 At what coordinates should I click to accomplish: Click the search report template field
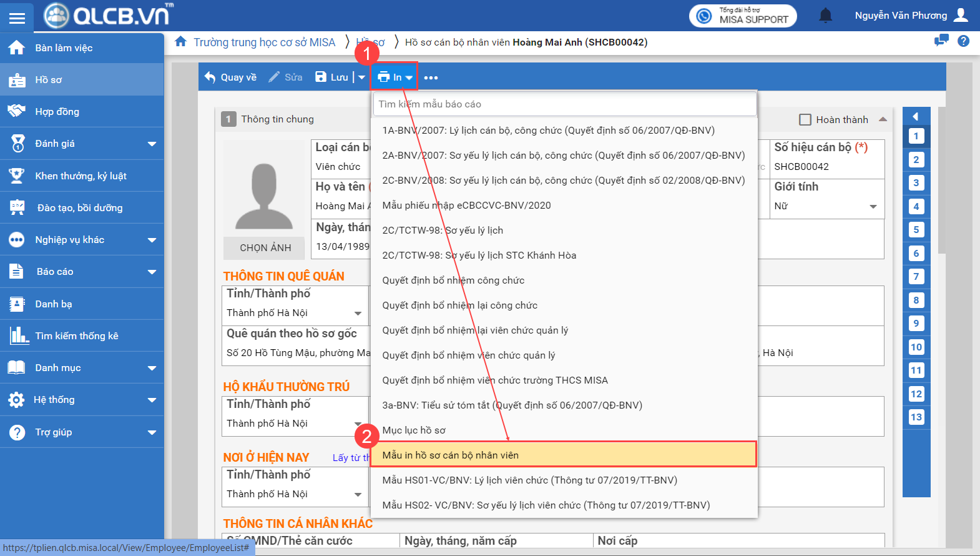[564, 104]
